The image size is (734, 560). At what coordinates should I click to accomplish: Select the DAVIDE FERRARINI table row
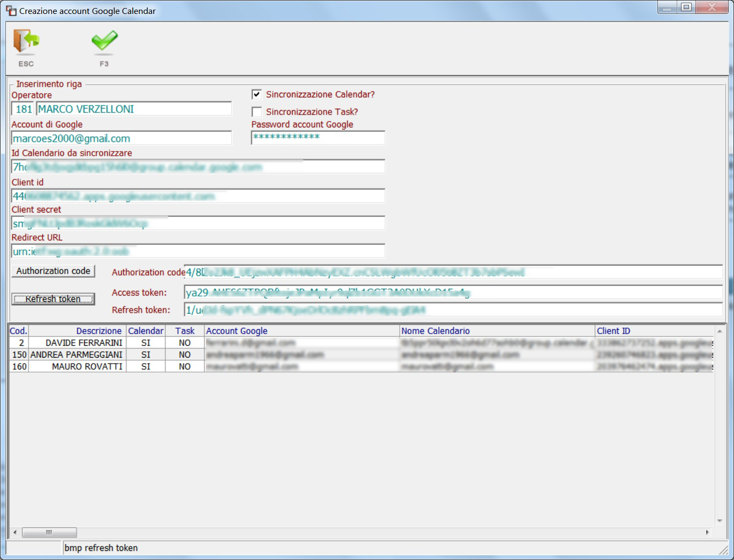361,343
